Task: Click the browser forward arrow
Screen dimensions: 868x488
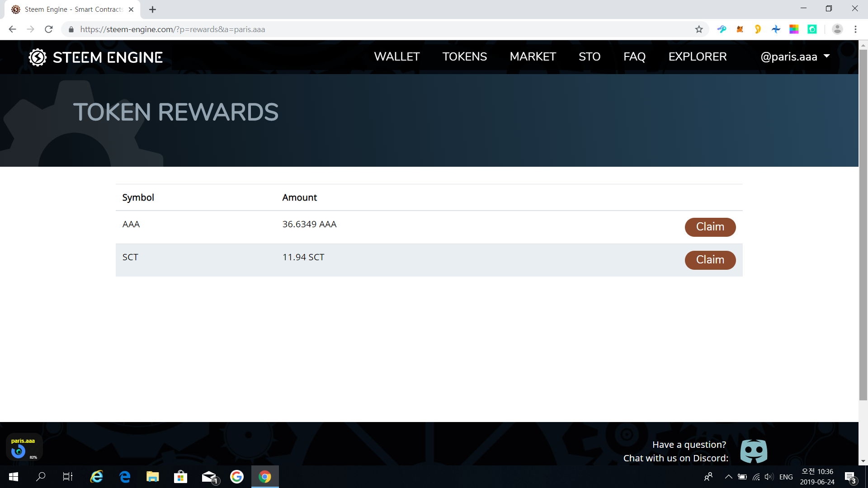Action: (x=30, y=29)
